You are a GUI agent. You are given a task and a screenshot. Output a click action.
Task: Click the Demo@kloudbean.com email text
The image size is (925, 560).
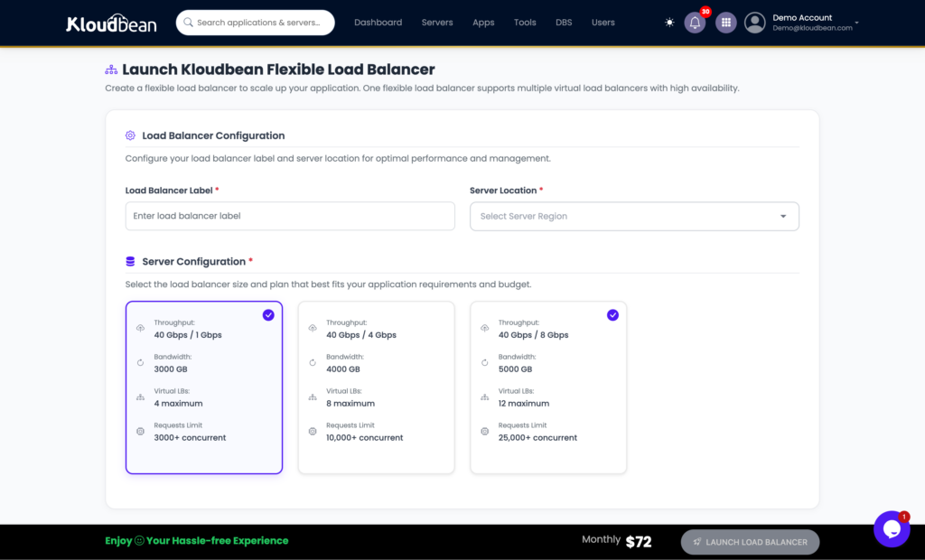[812, 28]
